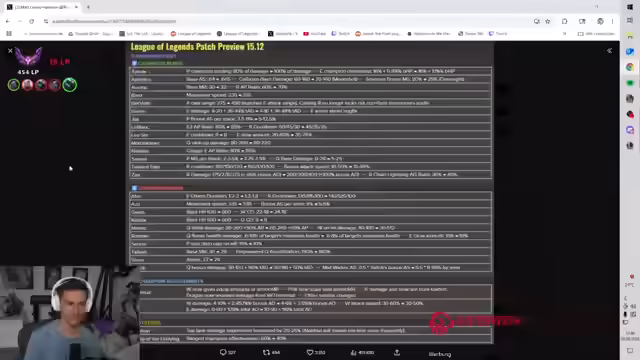Open the Chrome icon in the taskbar
Screen dimensions: 640x360
point(630,67)
